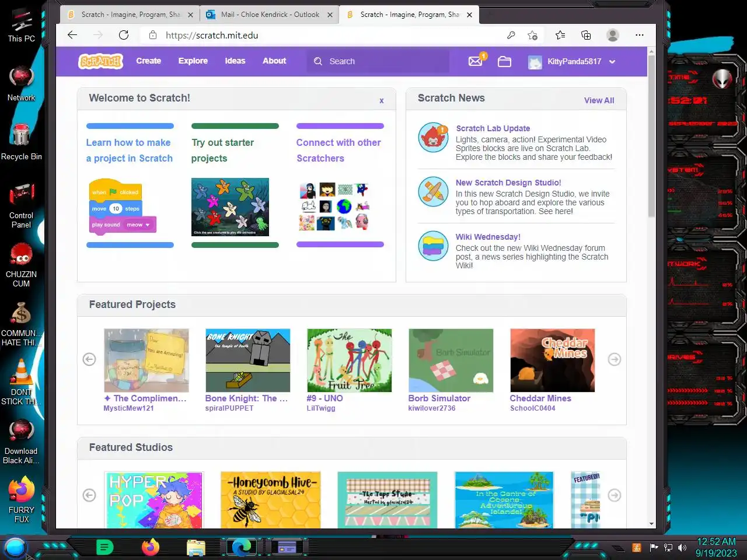
Task: Show previous Featured Projects with left arrow
Action: [89, 359]
